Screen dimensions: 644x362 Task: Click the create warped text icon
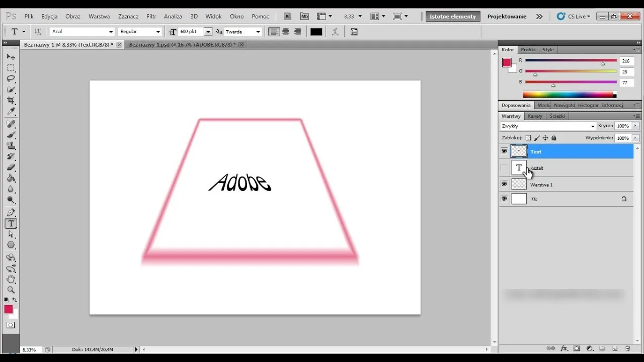335,32
